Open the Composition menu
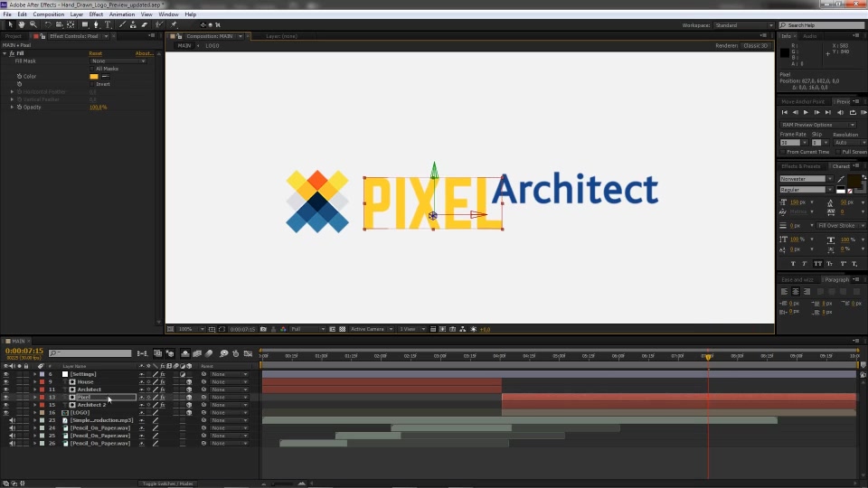Viewport: 868px width, 488px height. [49, 14]
